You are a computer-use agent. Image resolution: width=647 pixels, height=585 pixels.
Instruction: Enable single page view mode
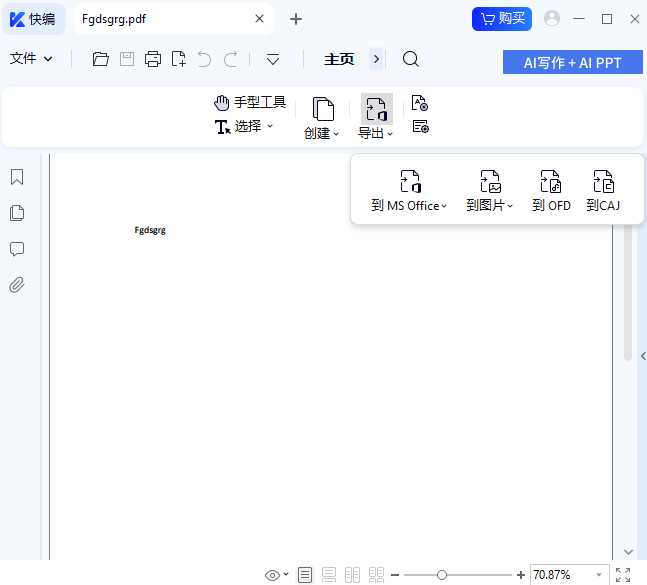click(305, 575)
